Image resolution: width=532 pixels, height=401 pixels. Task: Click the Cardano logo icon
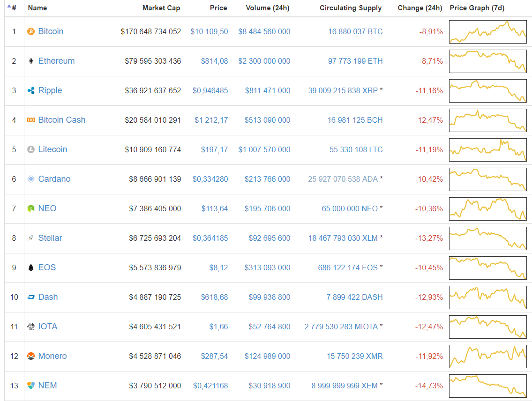(31, 179)
